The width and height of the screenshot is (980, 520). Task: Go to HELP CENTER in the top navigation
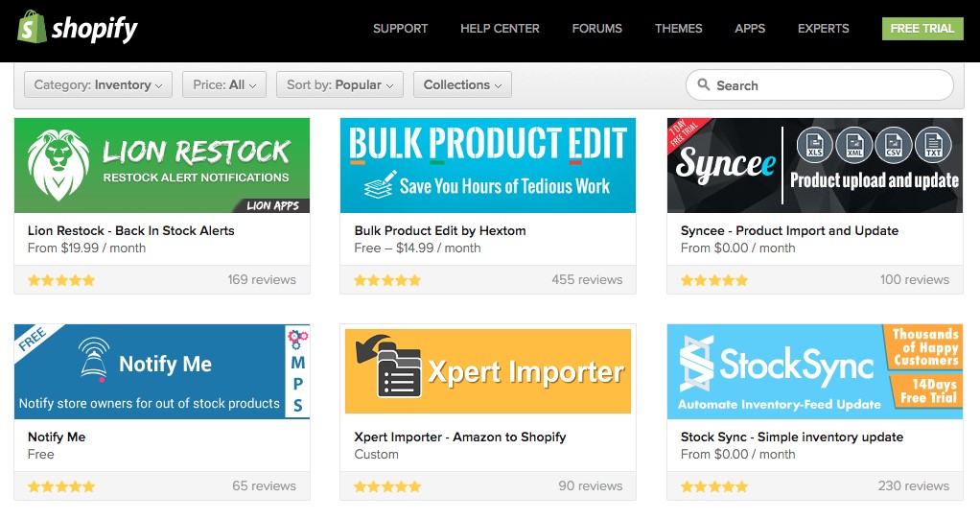500,28
